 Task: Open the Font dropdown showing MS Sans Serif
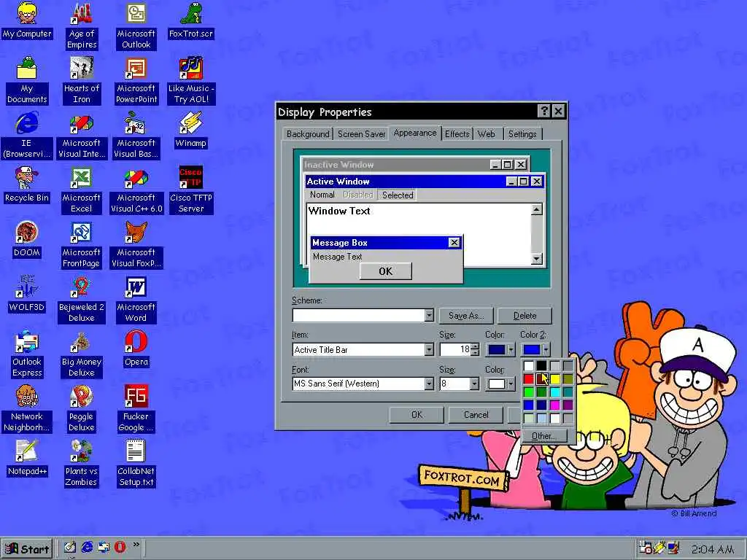click(429, 384)
